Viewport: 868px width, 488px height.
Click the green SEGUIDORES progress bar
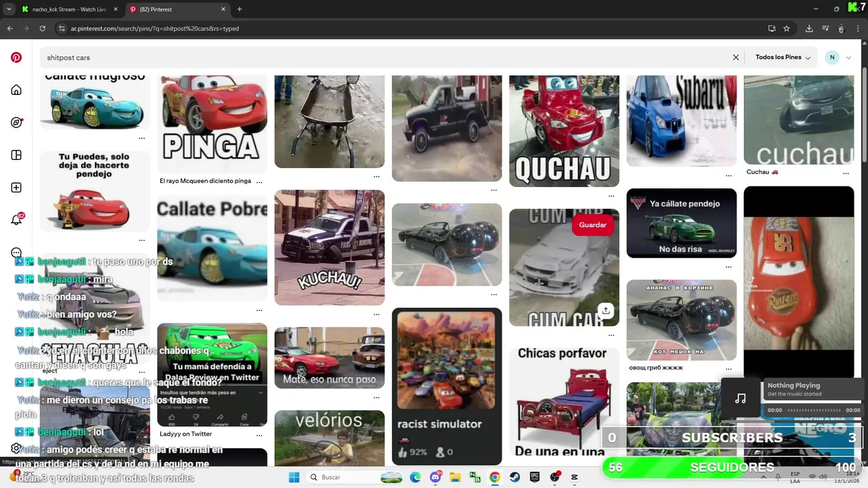click(732, 467)
